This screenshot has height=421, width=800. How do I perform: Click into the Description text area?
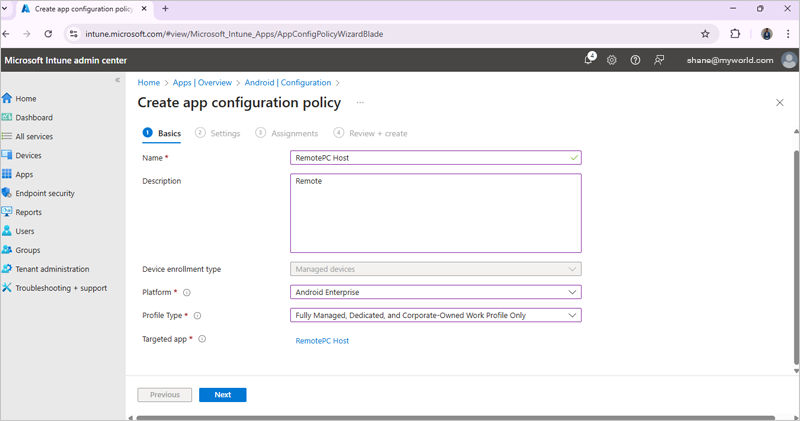[x=435, y=213]
